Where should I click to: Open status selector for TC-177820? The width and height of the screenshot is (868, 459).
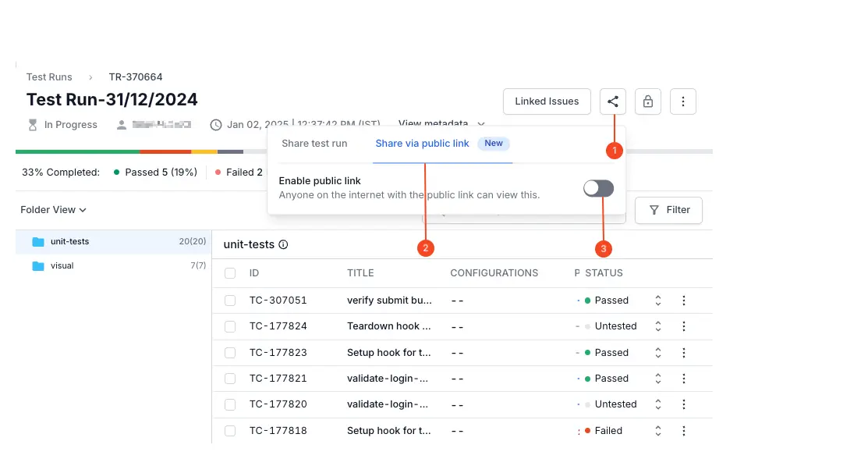pyautogui.click(x=657, y=404)
